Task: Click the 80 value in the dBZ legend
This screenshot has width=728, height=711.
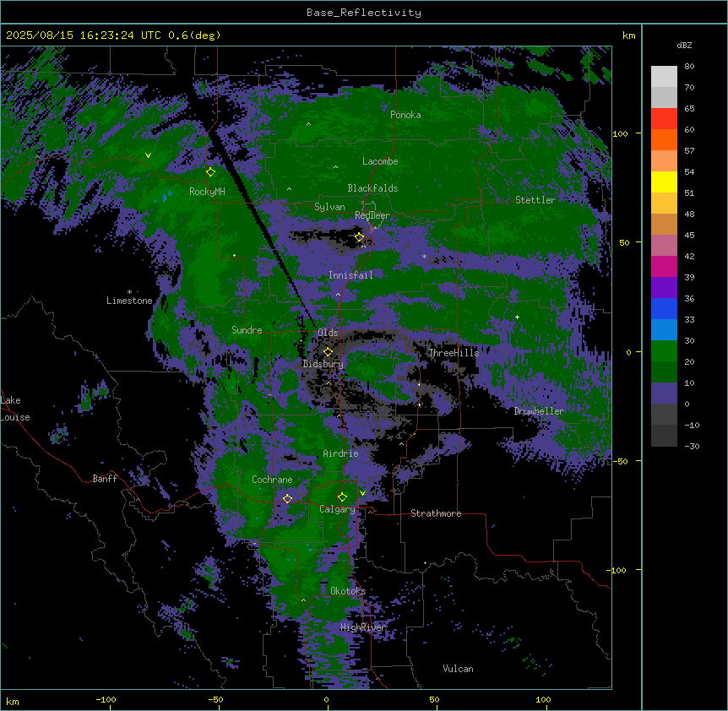Action: click(689, 67)
